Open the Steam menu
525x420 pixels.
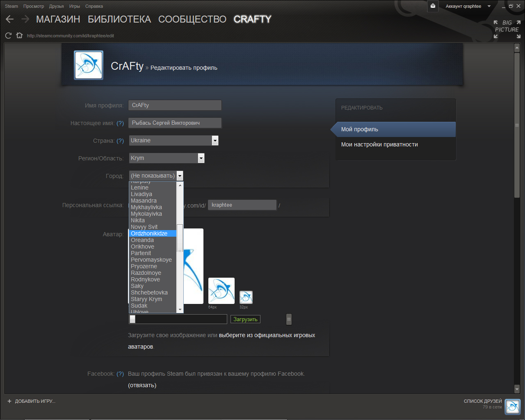(x=11, y=6)
